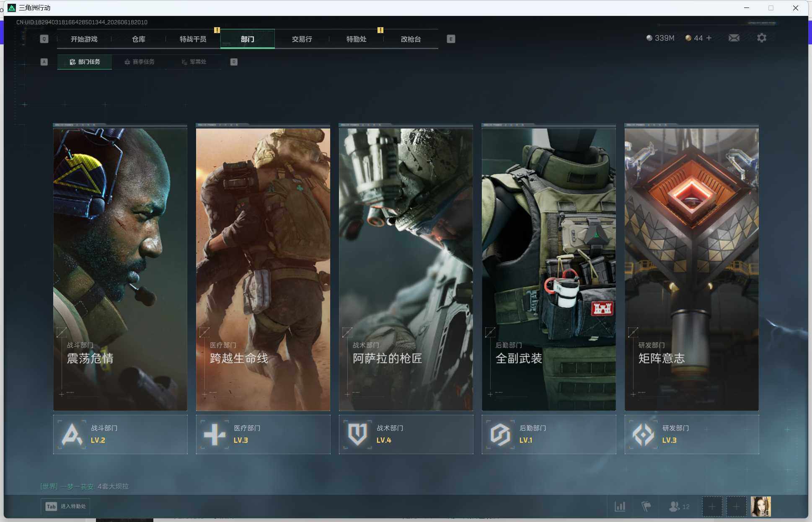The width and height of the screenshot is (812, 522).
Task: Open the flags icon in bottom bar
Action: pos(646,507)
